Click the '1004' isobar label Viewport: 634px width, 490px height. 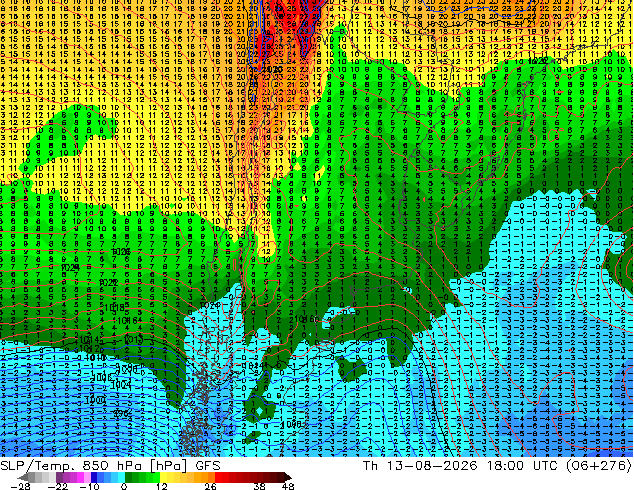(121, 384)
